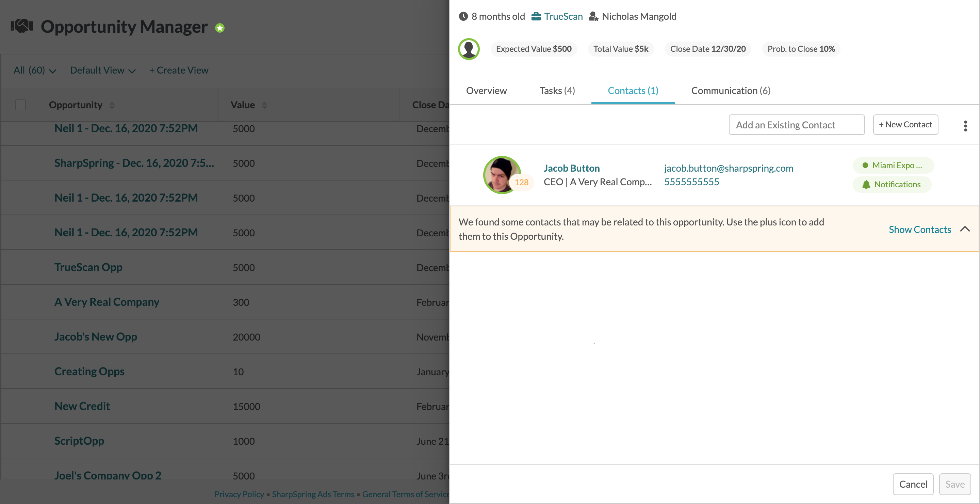Open the New Credit opportunity
Image resolution: width=980 pixels, height=504 pixels.
point(82,406)
